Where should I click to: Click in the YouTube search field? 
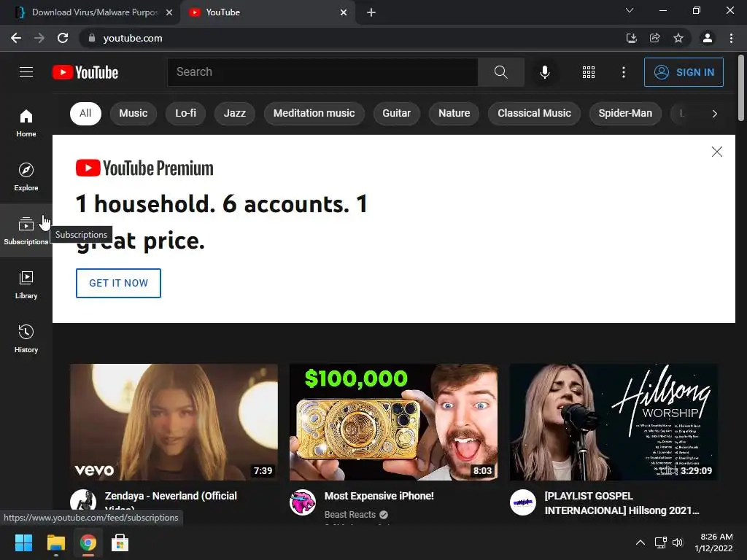click(322, 72)
